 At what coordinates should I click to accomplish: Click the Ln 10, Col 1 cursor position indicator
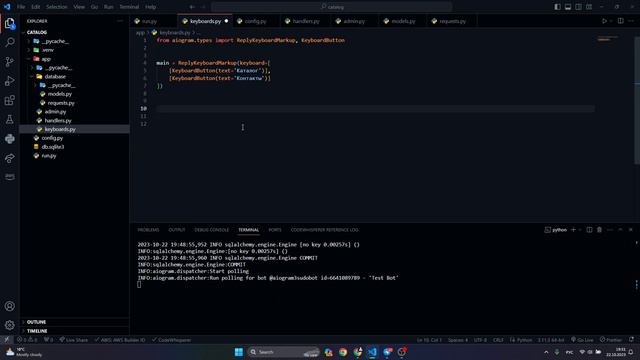pyautogui.click(x=429, y=340)
